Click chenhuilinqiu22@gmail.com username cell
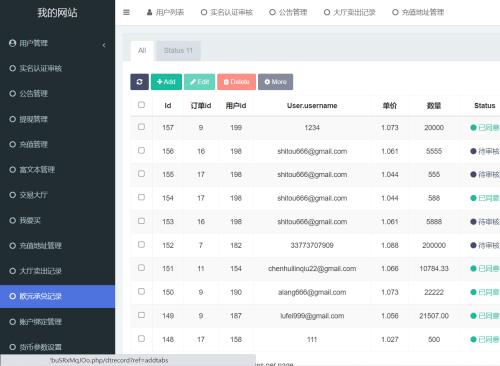The height and width of the screenshot is (366, 500). [x=312, y=269]
